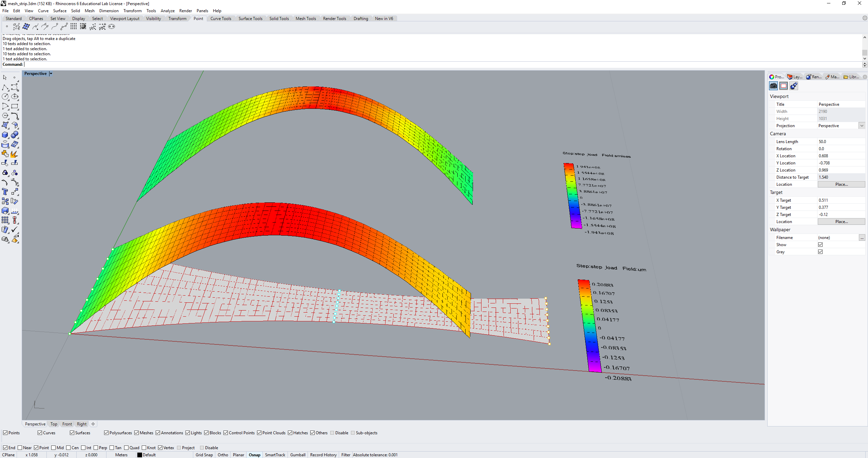Open the Perspective viewport title menu

50,73
